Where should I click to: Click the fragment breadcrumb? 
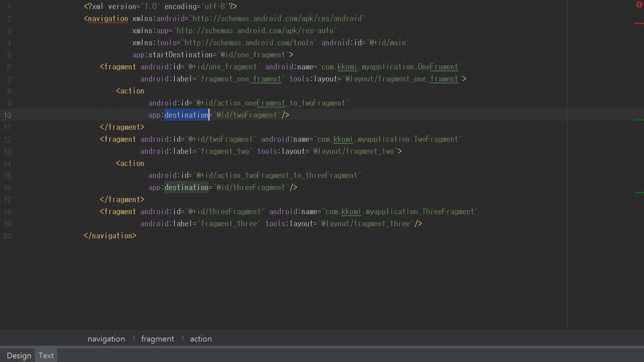pyautogui.click(x=158, y=339)
